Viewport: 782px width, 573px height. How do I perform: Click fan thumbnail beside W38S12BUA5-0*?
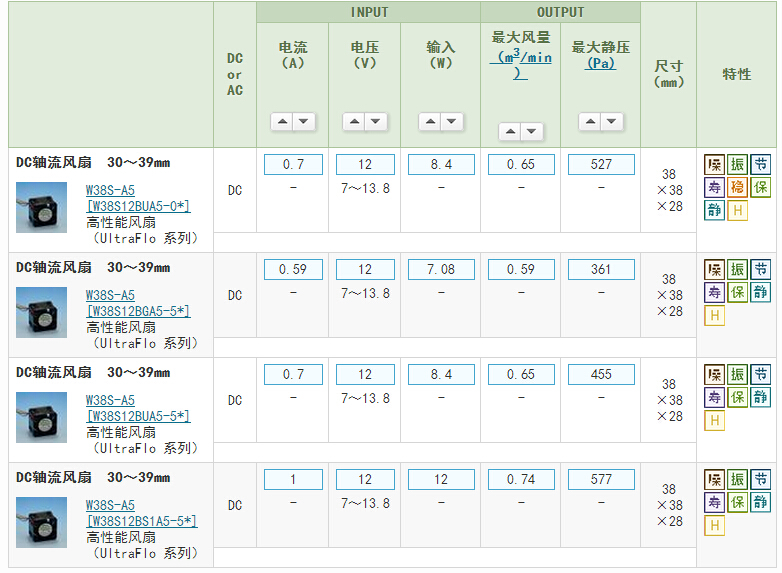pyautogui.click(x=41, y=207)
